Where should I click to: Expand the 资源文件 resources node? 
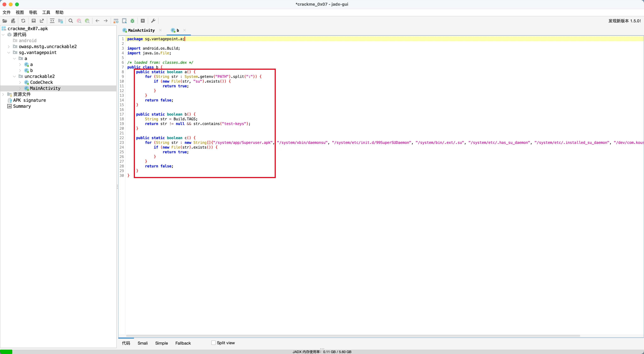coord(3,94)
